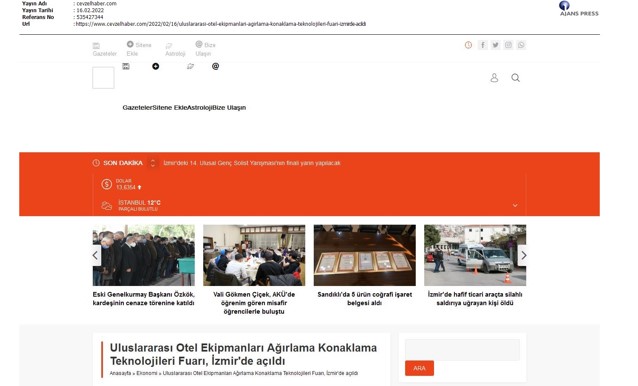Select Sitene Ekle in the black menu
The width and height of the screenshot is (638, 386).
pyautogui.click(x=170, y=108)
